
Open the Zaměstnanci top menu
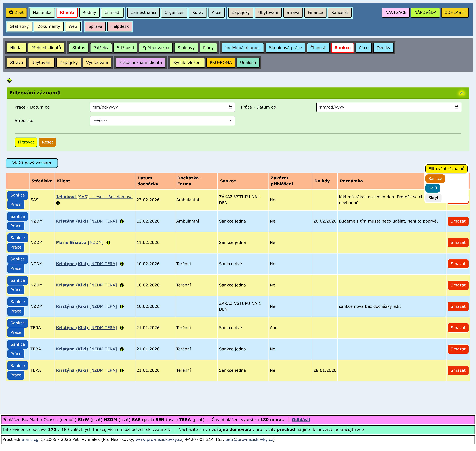143,13
